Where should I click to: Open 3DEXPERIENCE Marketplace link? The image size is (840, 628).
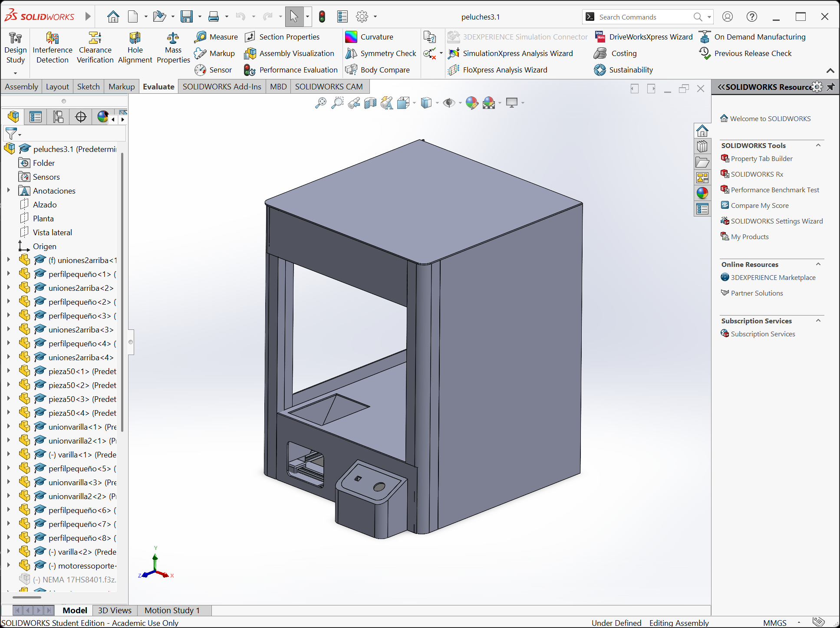[x=768, y=277]
